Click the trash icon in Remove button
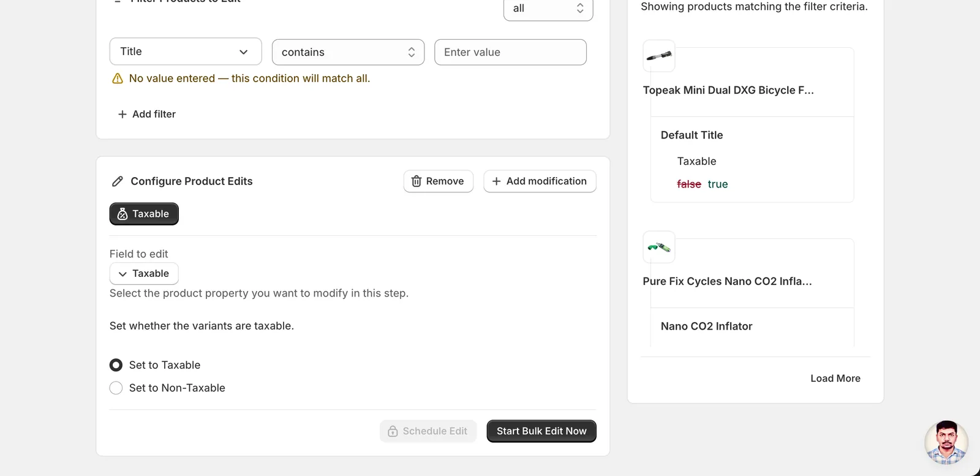980x476 pixels. click(x=417, y=181)
